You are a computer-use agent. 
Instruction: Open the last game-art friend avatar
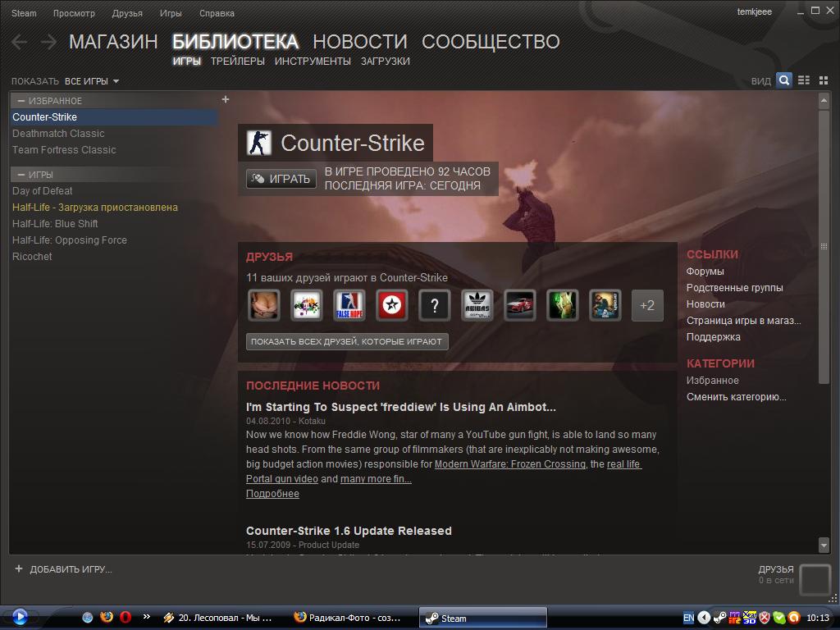[605, 305]
